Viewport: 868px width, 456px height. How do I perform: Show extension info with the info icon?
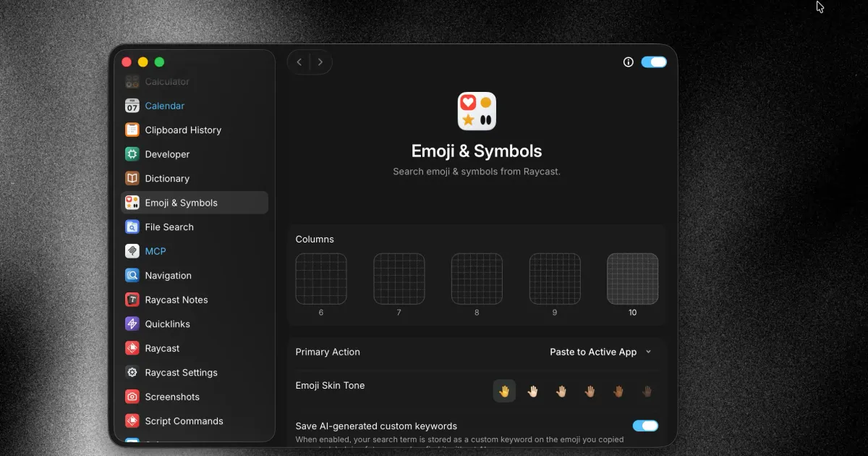click(628, 62)
